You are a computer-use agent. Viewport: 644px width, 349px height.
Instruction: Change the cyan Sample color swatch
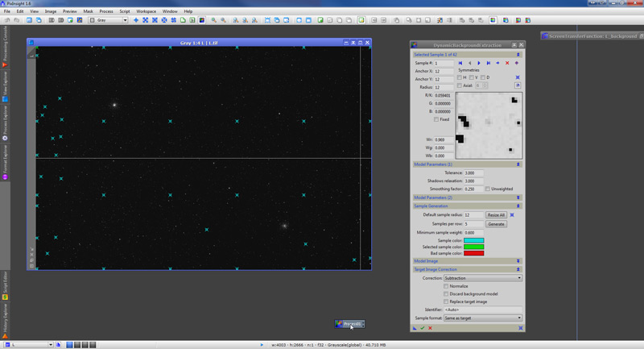click(x=473, y=240)
